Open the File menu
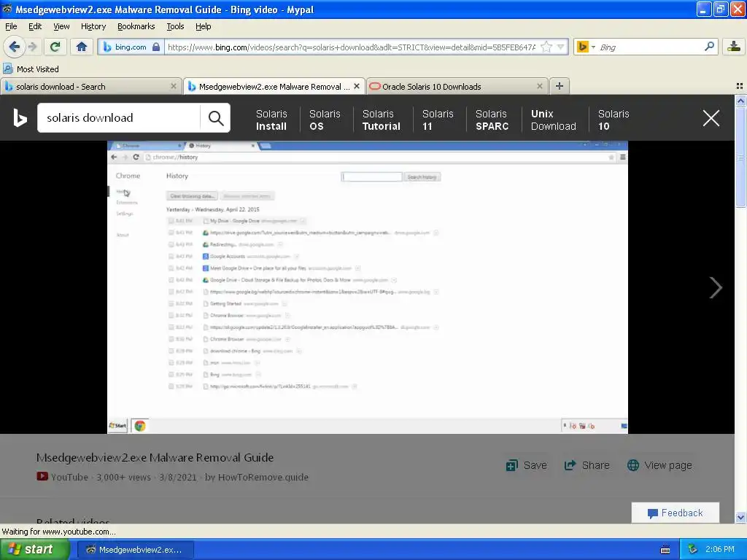The image size is (747, 560). [11, 26]
